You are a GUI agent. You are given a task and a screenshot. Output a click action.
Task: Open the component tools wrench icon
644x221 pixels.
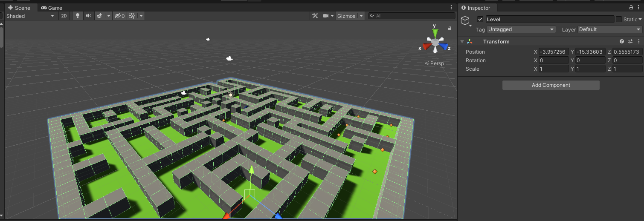point(315,16)
